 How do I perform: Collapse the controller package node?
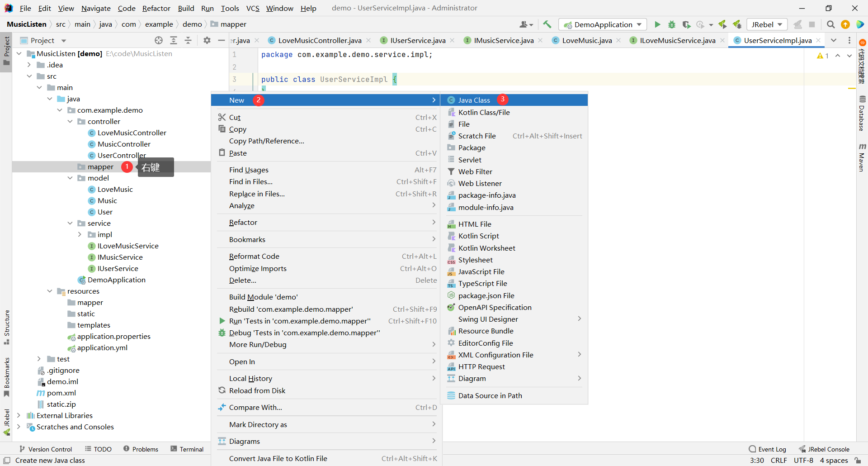tap(70, 121)
